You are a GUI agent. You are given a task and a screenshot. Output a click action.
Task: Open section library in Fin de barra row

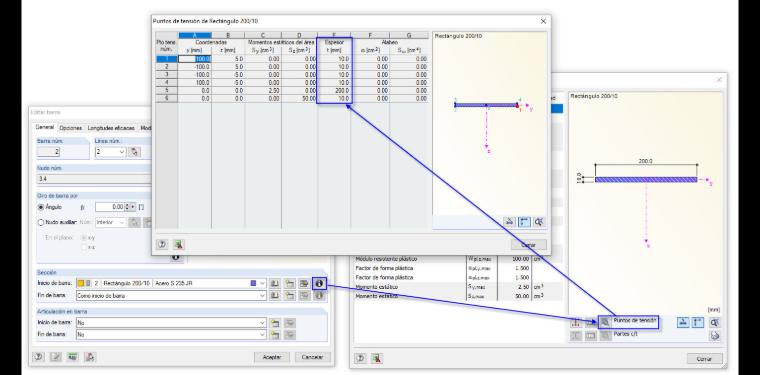[x=275, y=295]
